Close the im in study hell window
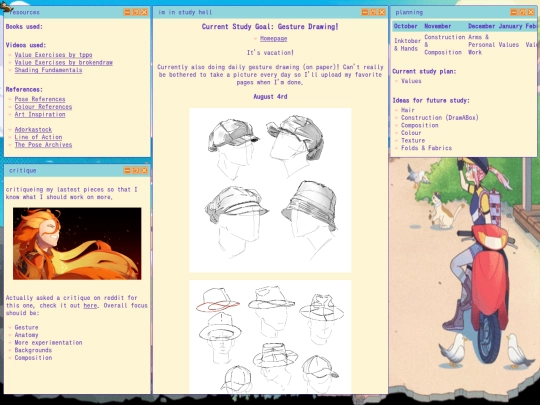This screenshot has width=540, height=405. tap(382, 12)
